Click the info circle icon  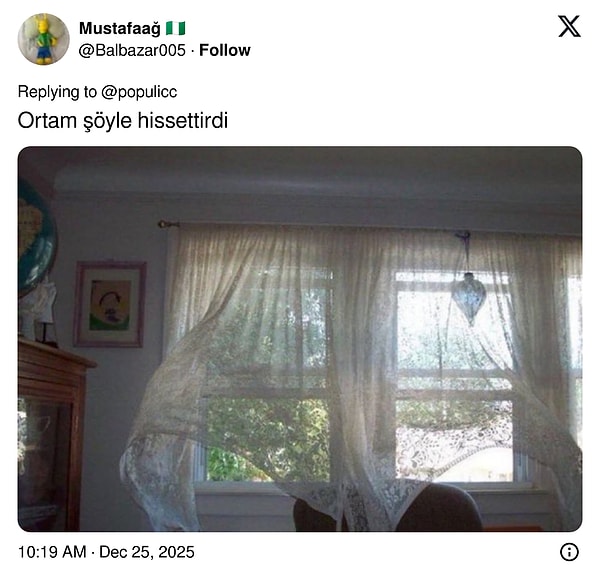pyautogui.click(x=569, y=552)
